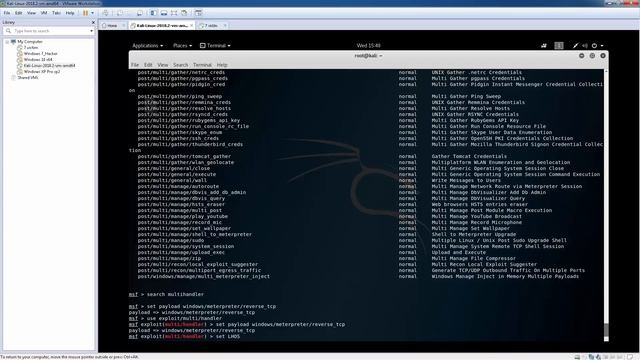Screen dimensions: 640x360
Task: Open the workspace switcher indicator
Action: [559, 46]
